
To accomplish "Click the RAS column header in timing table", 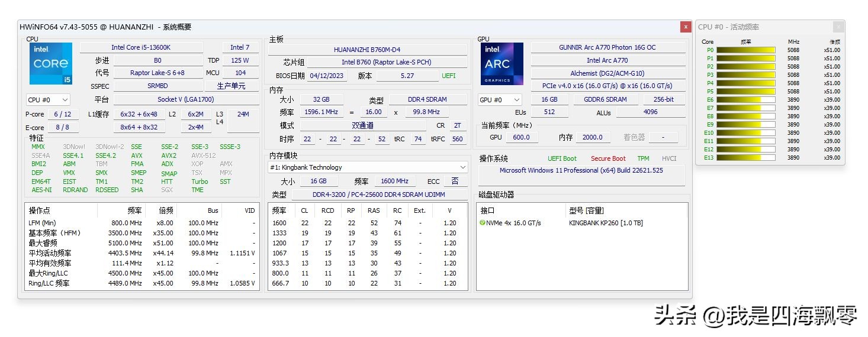I will 374,210.
